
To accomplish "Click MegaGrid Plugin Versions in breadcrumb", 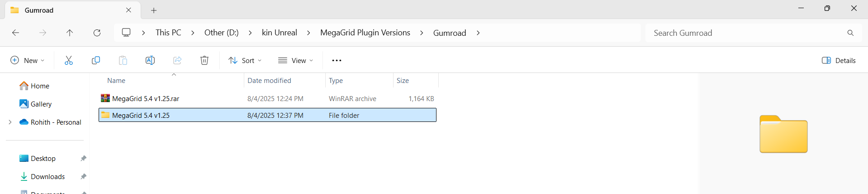I will tap(365, 33).
